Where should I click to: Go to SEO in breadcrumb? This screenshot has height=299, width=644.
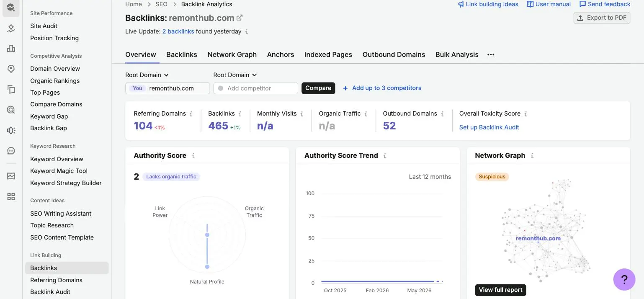click(x=162, y=4)
